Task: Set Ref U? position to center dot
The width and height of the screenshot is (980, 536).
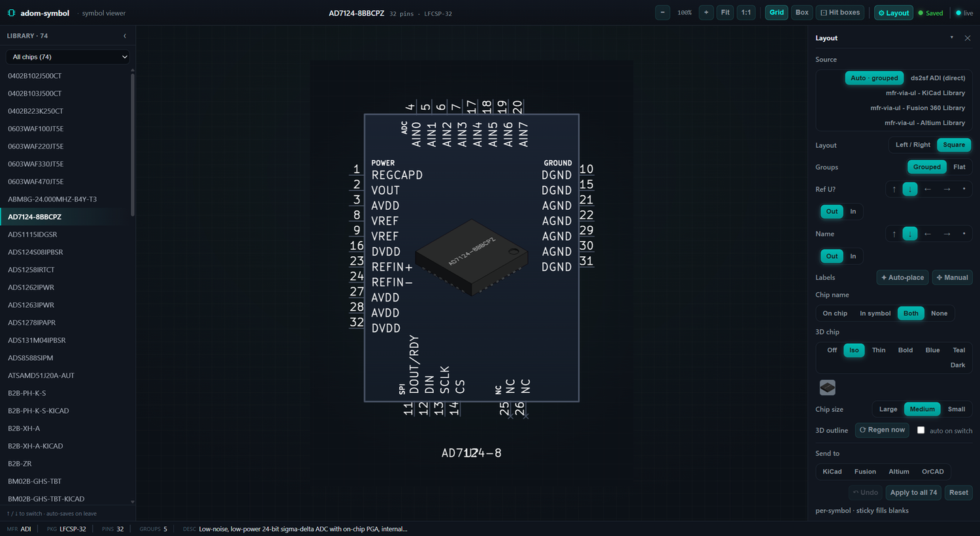Action: point(964,190)
